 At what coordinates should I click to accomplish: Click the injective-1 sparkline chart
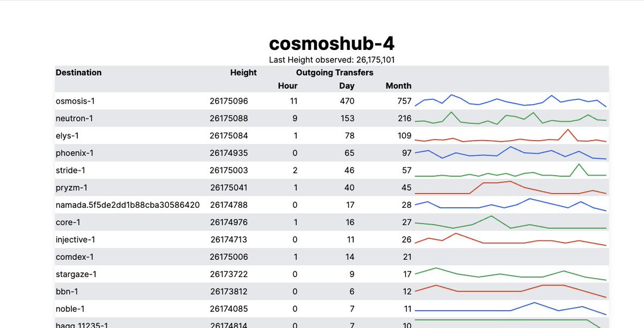coord(510,239)
